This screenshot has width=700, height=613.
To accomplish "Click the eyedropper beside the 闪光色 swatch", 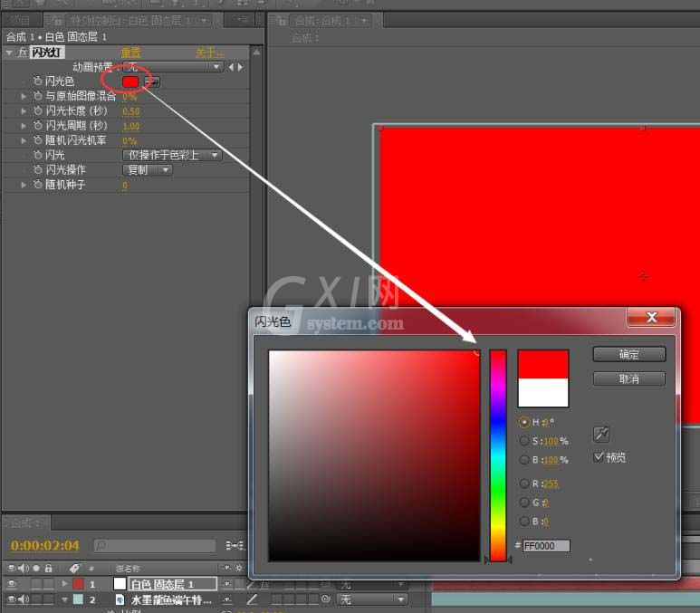I will (x=152, y=81).
